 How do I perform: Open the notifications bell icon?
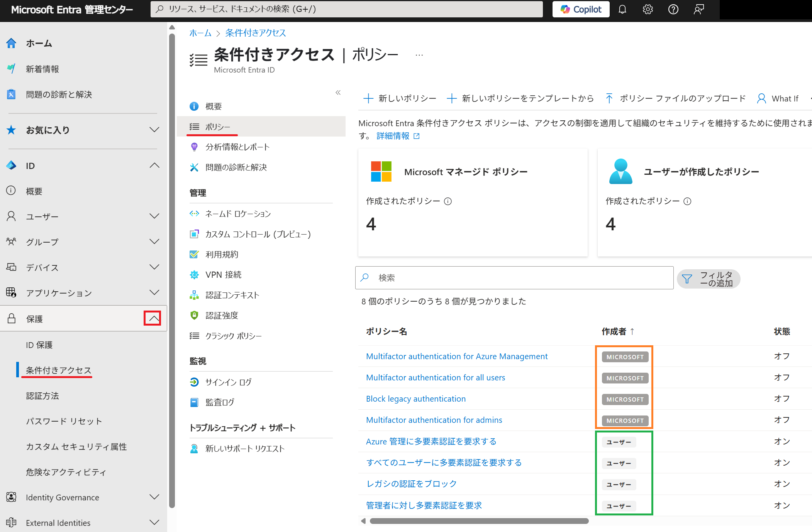click(622, 9)
